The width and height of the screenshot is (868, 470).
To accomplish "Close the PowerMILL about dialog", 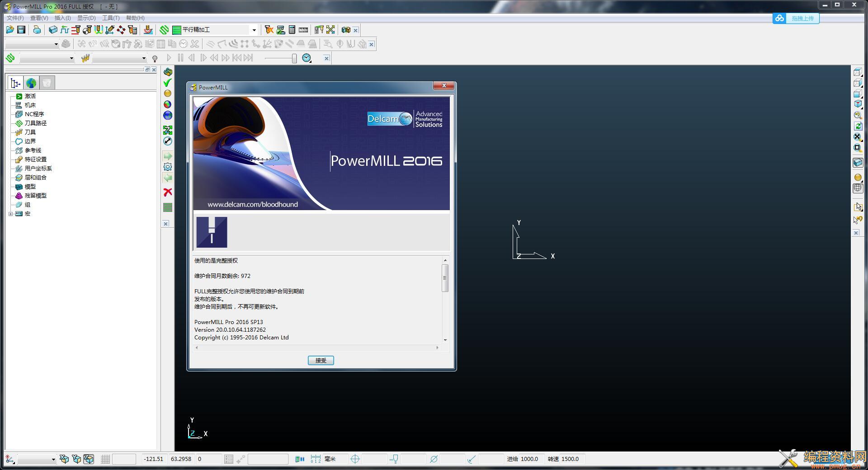I will point(444,86).
